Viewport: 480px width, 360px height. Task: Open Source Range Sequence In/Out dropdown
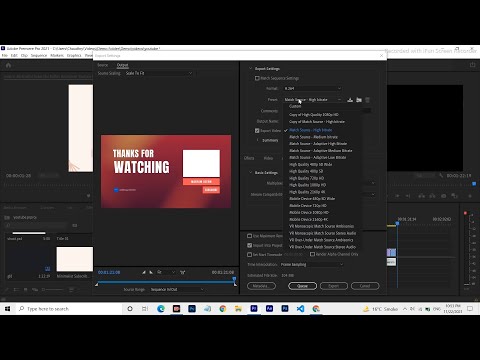(177, 289)
